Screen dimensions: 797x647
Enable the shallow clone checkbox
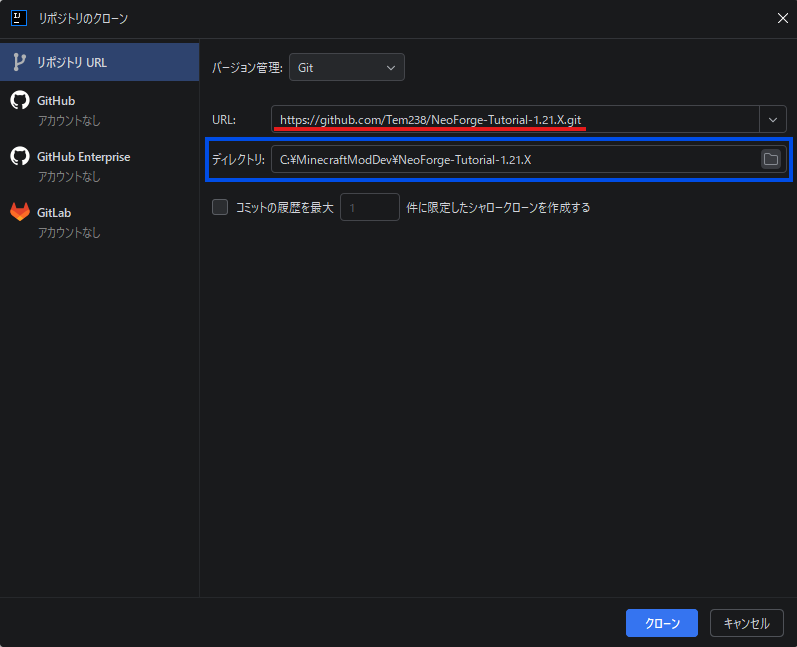tap(220, 208)
